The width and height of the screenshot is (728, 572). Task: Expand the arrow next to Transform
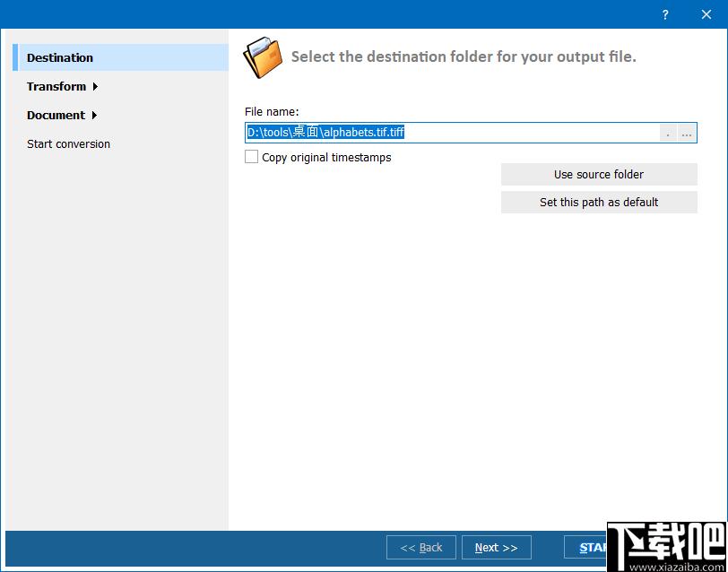click(95, 86)
